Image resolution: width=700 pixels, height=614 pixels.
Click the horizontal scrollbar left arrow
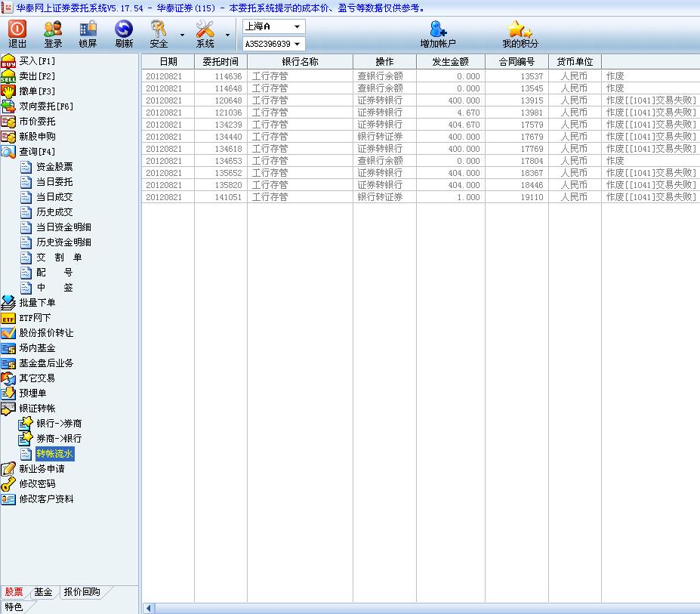pyautogui.click(x=149, y=608)
